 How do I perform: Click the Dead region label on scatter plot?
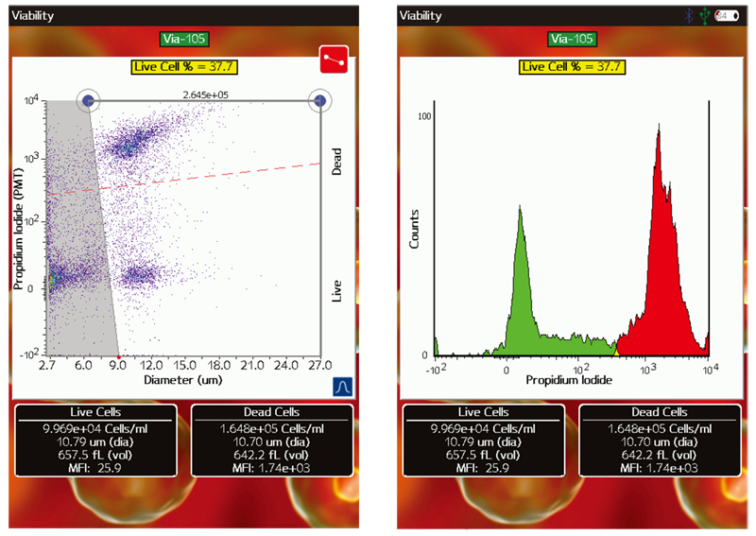tap(336, 162)
